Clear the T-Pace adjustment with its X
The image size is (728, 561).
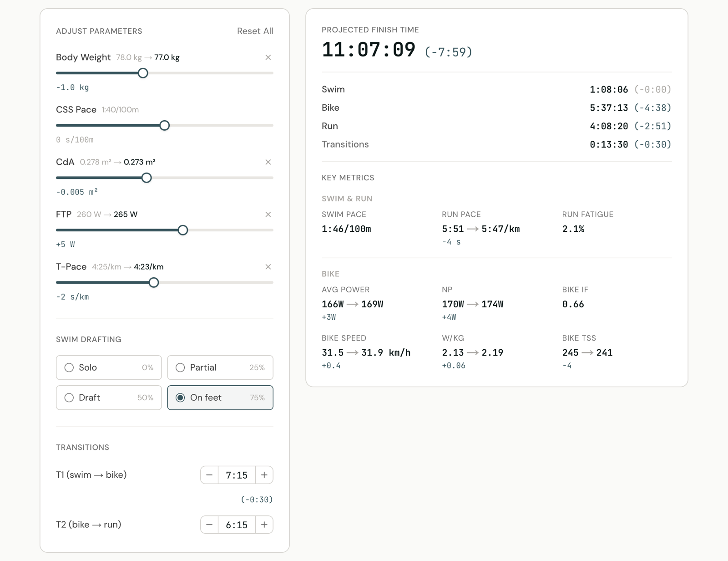pos(268,267)
